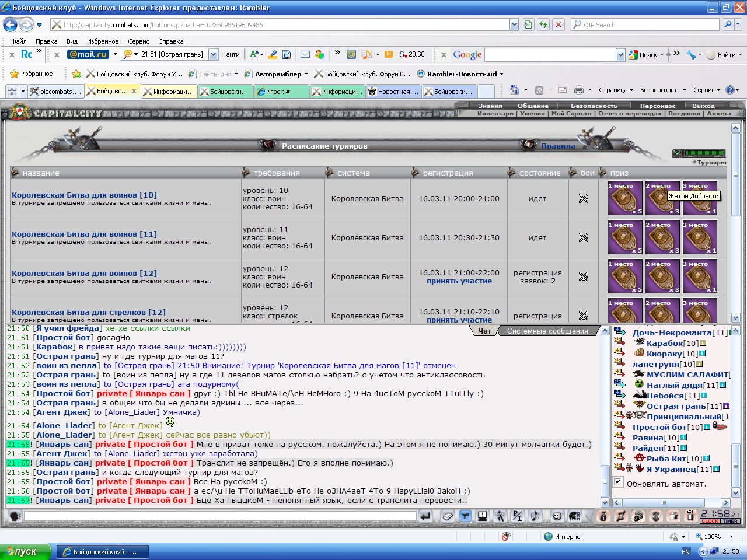
Task: Open the address bar URL dropdown
Action: click(514, 24)
